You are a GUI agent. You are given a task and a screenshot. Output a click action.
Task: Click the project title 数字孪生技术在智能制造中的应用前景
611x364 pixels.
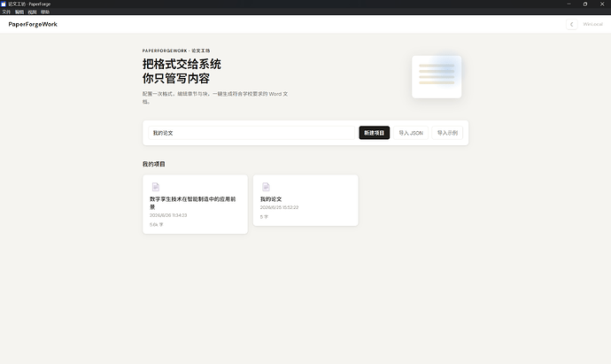click(193, 203)
